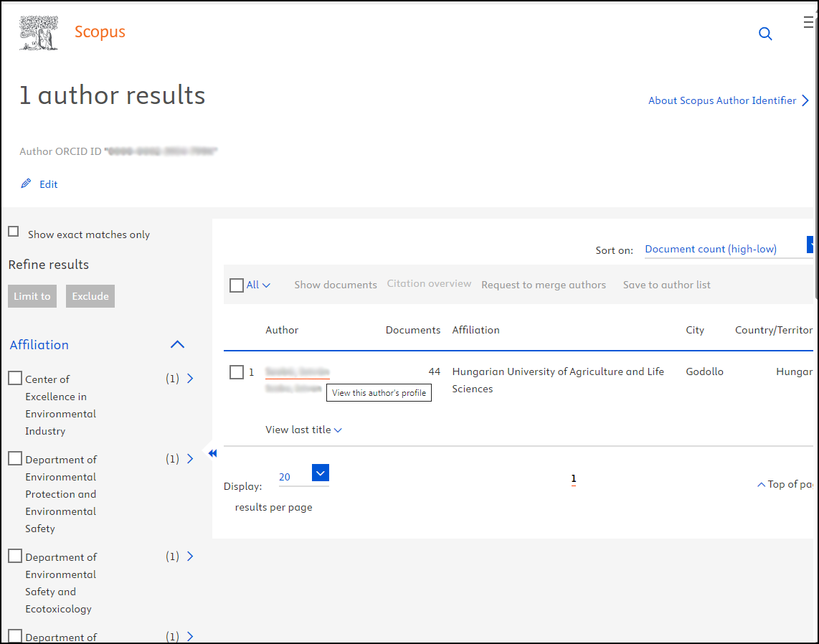Click the Elsevier tree logo
Viewport: 819px width, 644px height.
[39, 33]
